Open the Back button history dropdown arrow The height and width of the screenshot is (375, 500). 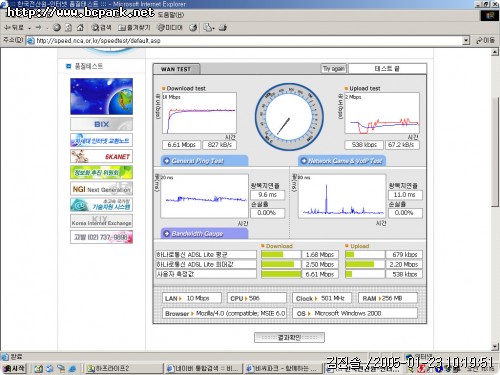pos(29,28)
